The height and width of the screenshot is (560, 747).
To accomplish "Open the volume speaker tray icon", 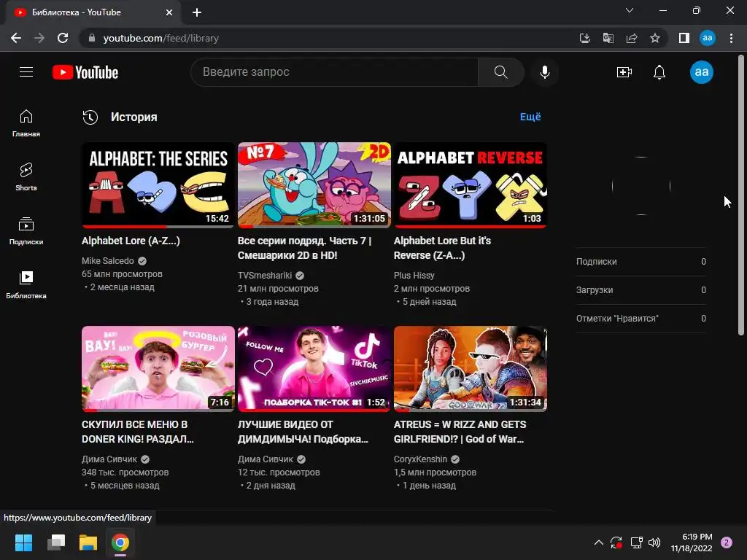I will (x=654, y=542).
